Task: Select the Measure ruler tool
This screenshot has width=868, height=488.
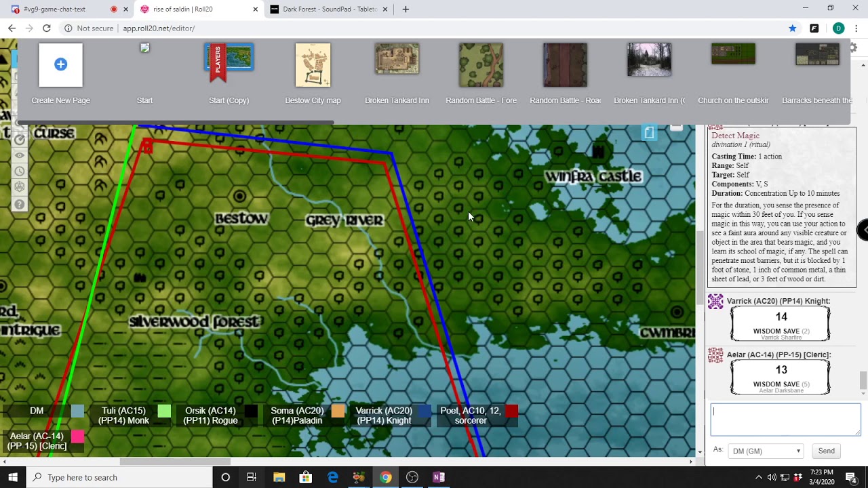Action: coord(20,140)
